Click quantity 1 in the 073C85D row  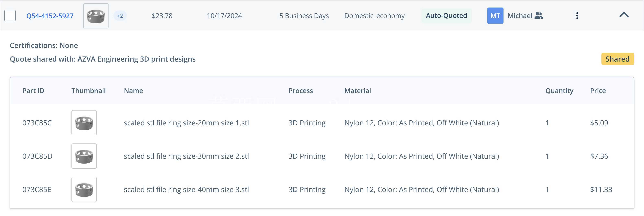[547, 156]
